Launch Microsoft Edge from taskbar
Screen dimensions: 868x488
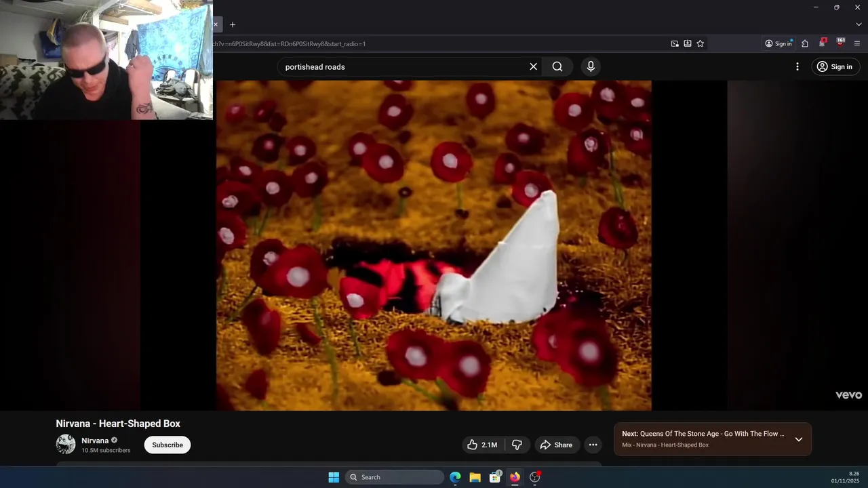pos(455,477)
